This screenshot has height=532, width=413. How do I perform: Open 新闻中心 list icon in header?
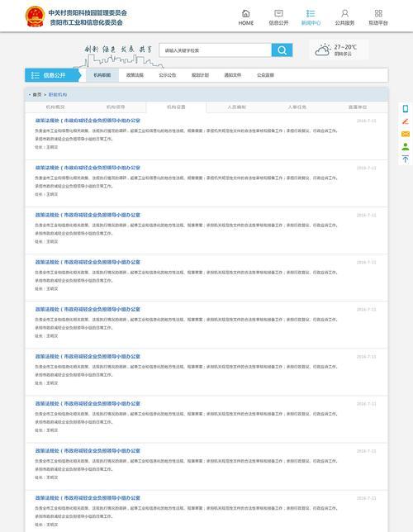[311, 13]
